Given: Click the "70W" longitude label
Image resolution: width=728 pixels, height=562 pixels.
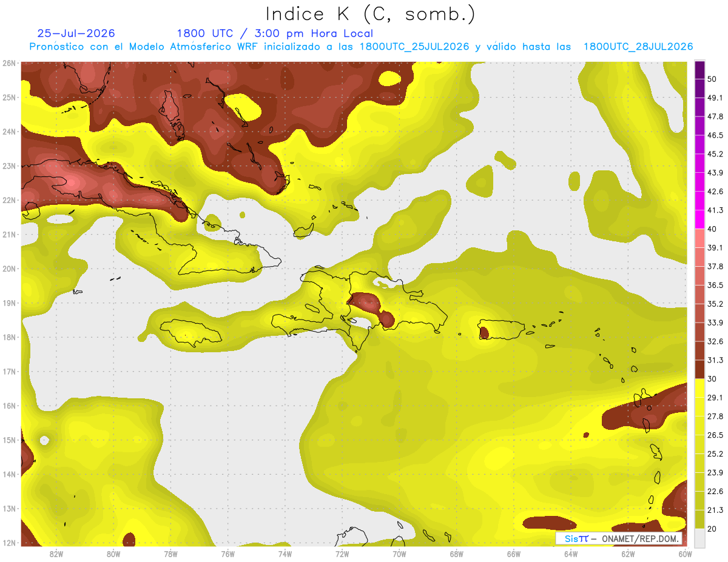Looking at the screenshot, I should (x=399, y=554).
